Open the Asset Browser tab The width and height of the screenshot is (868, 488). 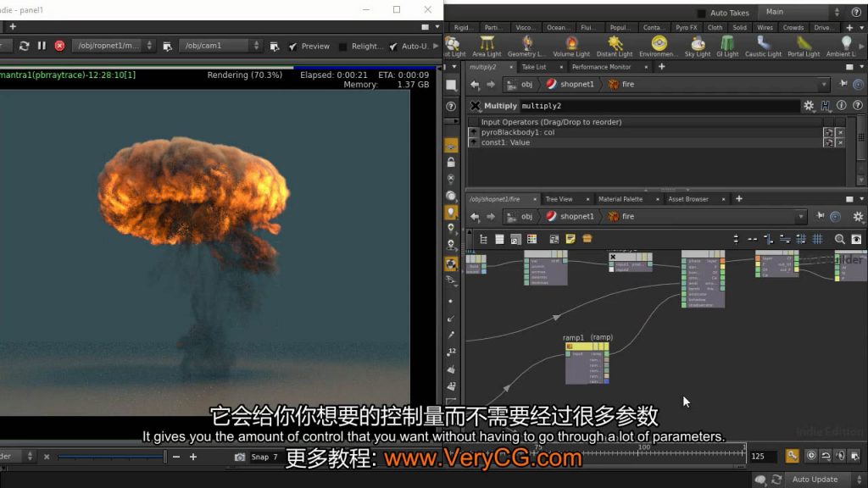pyautogui.click(x=688, y=199)
